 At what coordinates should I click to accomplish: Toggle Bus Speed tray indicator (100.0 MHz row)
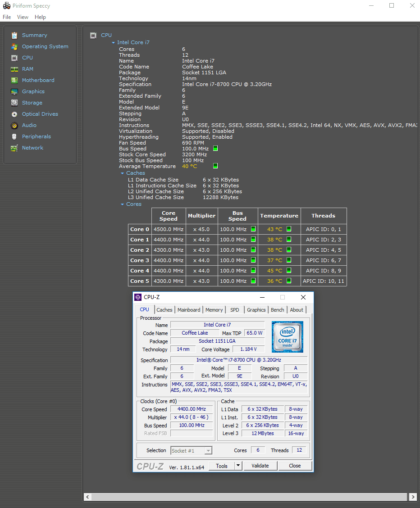(x=215, y=148)
